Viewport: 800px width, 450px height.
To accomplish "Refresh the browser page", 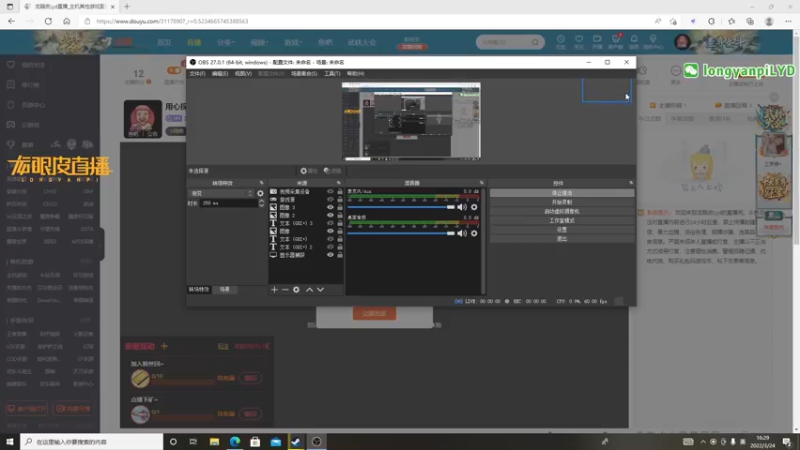I will coord(48,21).
